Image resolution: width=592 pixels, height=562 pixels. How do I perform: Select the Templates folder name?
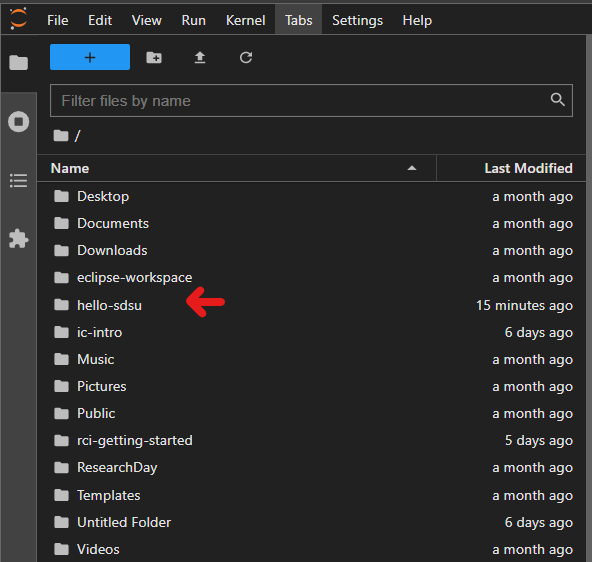click(109, 495)
